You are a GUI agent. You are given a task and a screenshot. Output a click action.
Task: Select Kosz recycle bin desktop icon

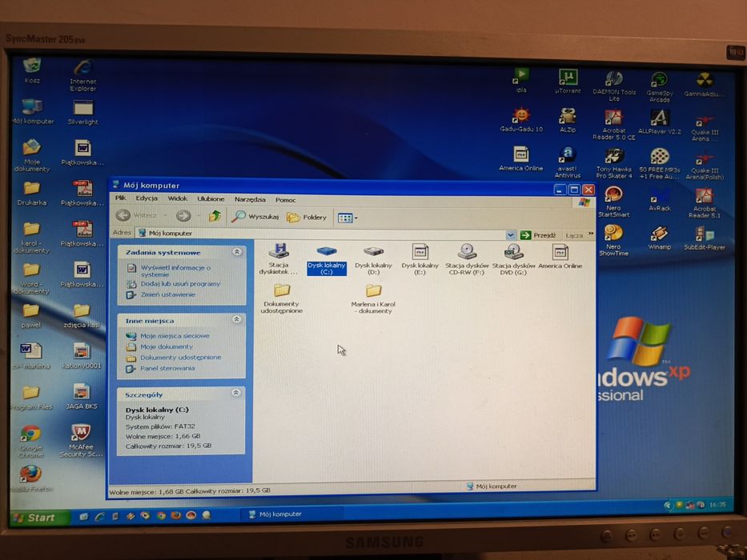click(x=32, y=71)
